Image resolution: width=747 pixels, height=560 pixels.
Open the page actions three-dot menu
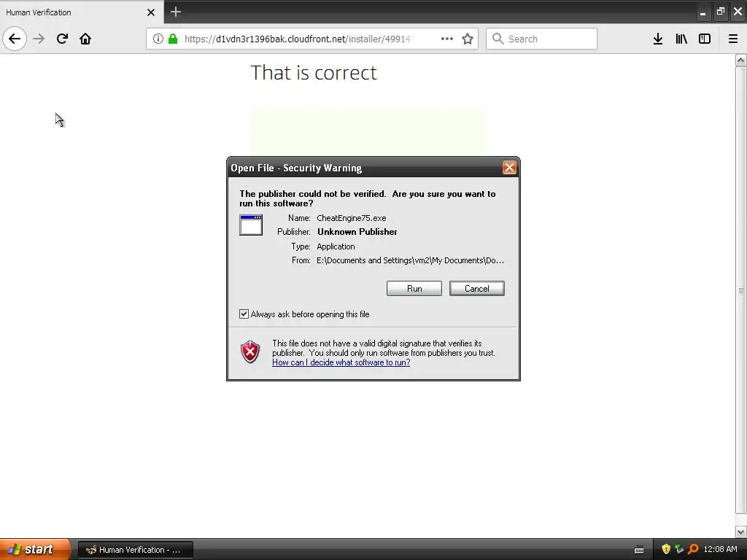point(447,39)
